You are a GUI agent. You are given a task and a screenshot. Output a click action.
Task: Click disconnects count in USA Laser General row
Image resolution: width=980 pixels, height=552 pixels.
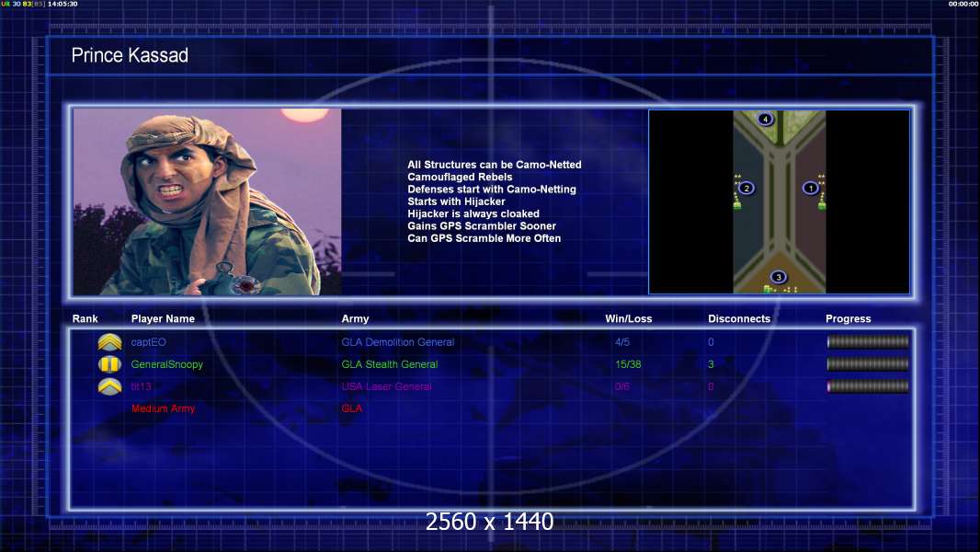711,386
